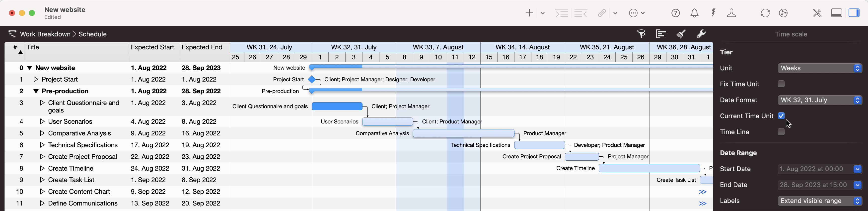
Task: Click the Expected Start column header
Action: click(x=152, y=48)
